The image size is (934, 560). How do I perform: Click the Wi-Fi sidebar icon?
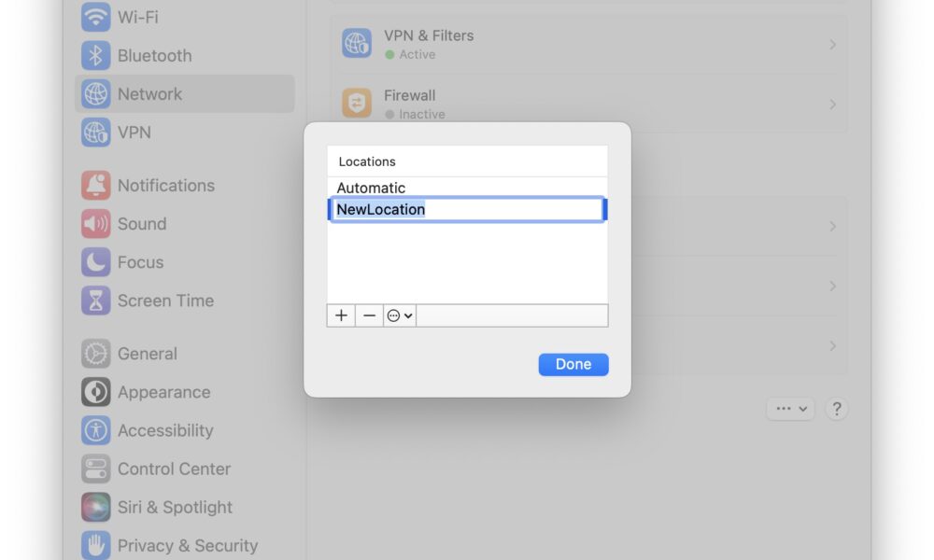[95, 17]
